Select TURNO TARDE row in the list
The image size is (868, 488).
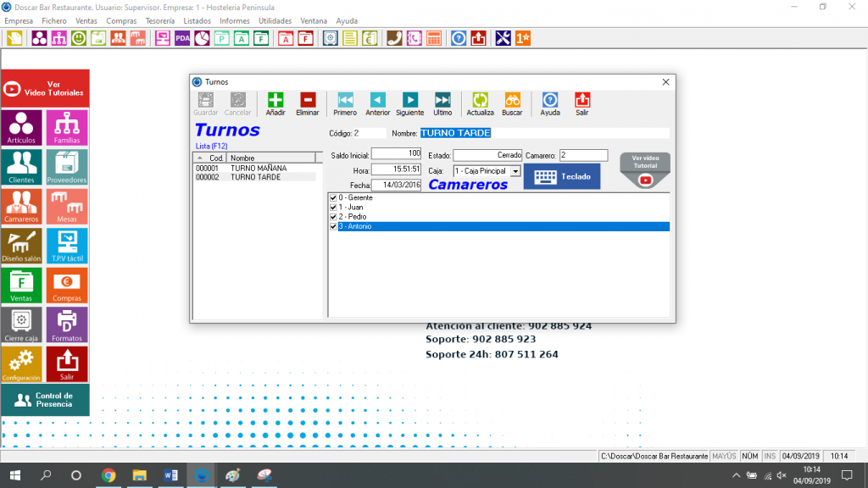point(255,177)
